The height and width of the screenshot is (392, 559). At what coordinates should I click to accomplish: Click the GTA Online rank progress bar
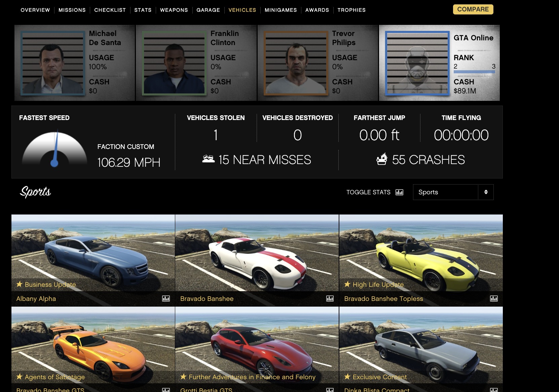474,72
